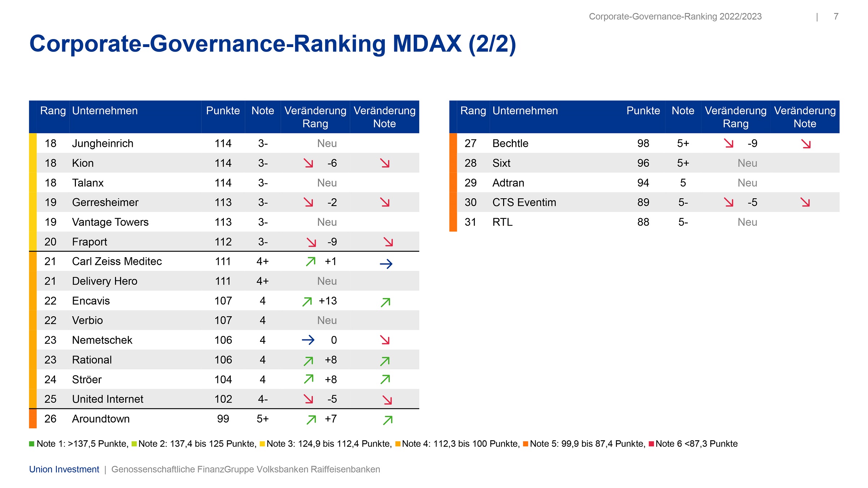Click the Union Investment footer text
The height and width of the screenshot is (488, 868).
click(64, 469)
